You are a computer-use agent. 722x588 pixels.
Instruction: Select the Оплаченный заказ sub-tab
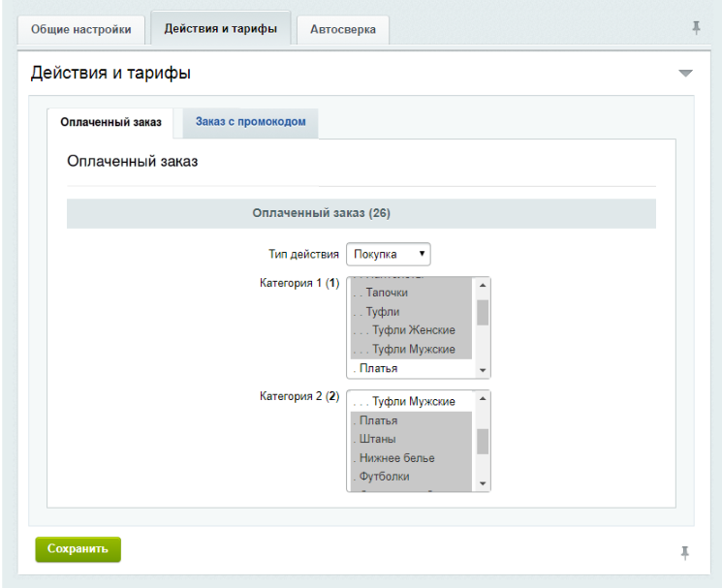[110, 123]
